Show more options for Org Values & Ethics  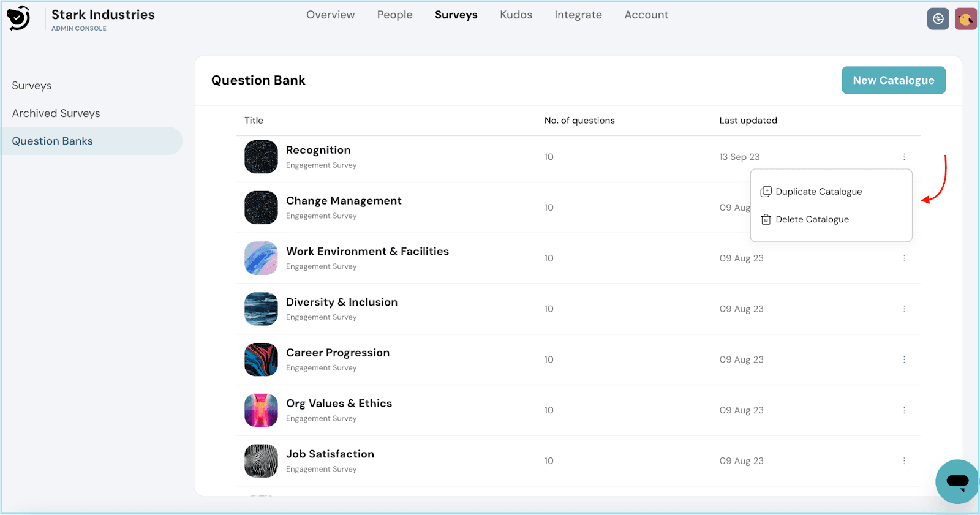(x=903, y=410)
